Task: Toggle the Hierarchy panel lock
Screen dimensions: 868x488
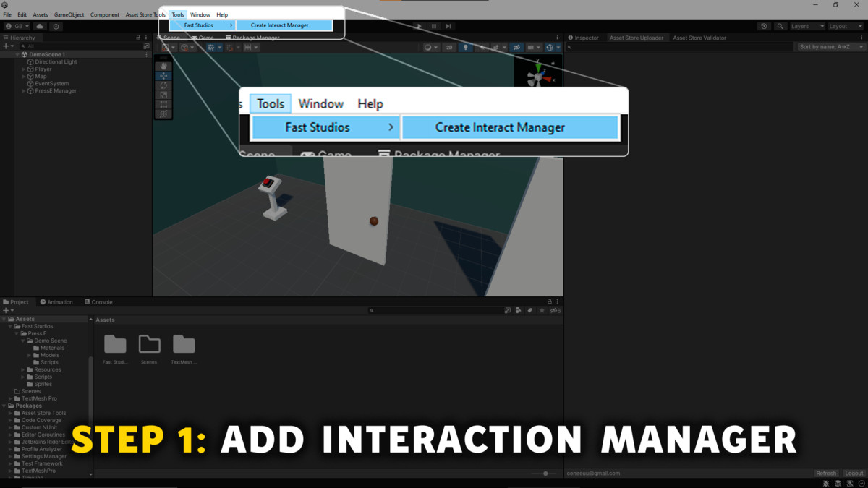Action: point(138,38)
